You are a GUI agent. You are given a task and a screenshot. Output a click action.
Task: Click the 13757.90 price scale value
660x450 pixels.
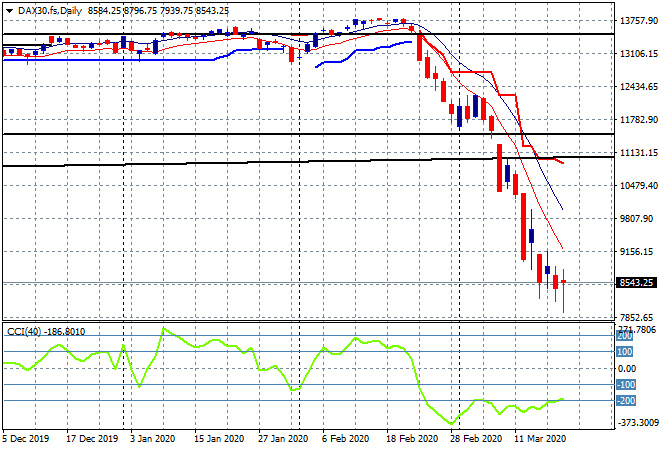coord(639,21)
